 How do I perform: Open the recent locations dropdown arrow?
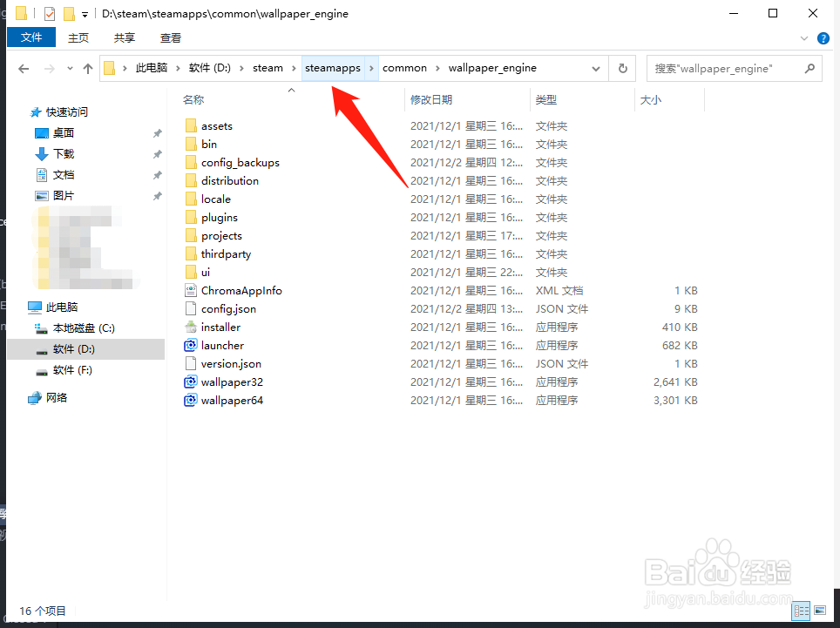tap(70, 69)
